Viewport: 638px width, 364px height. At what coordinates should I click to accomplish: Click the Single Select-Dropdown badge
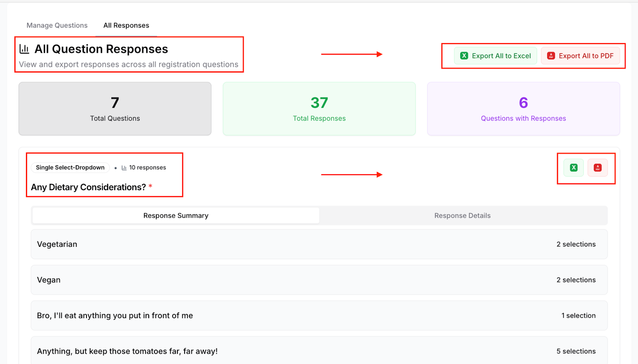pyautogui.click(x=70, y=168)
